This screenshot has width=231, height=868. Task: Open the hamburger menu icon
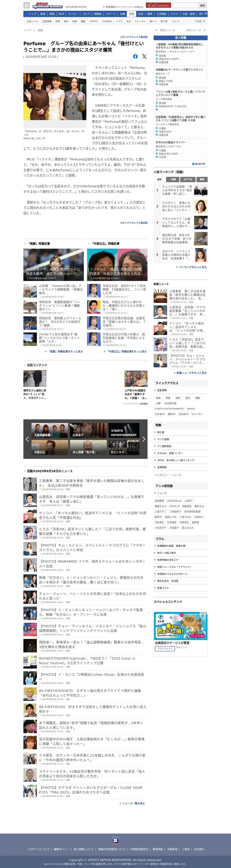click(x=26, y=5)
